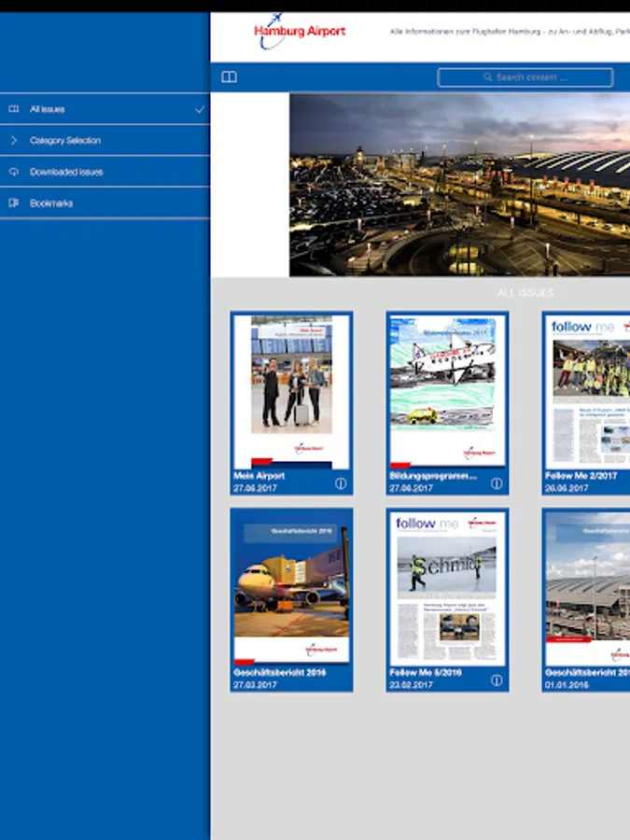Click date 27.03.2017 under Geschäftsbericht 2016
630x840 pixels.
tap(255, 685)
